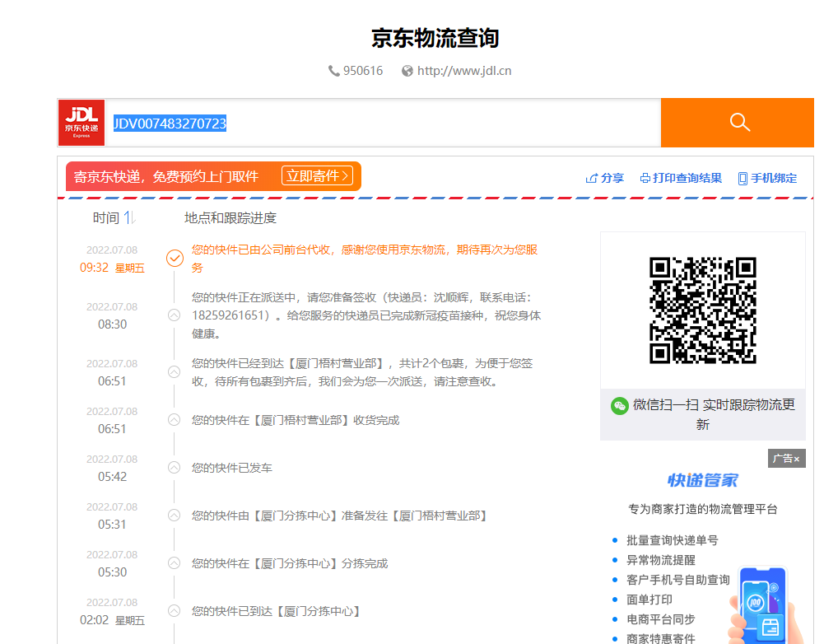Click the 微信扫一扫 实时跟踪物流更新 text
This screenshot has height=644, width=824.
tap(714, 414)
